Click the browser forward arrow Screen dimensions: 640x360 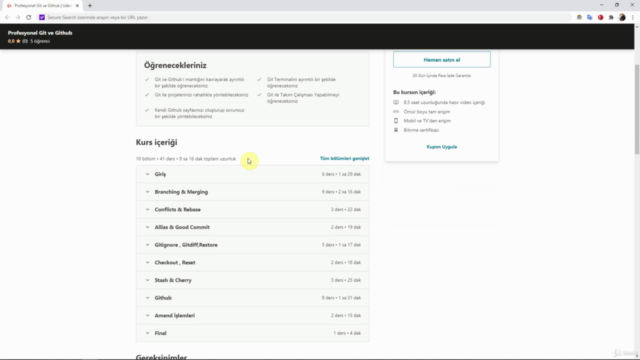(x=18, y=18)
